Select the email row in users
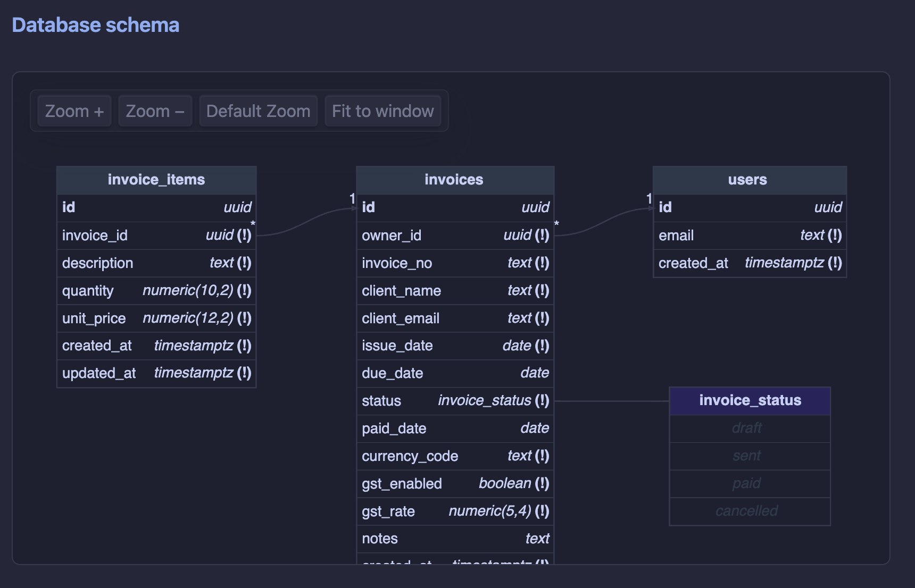 (749, 236)
